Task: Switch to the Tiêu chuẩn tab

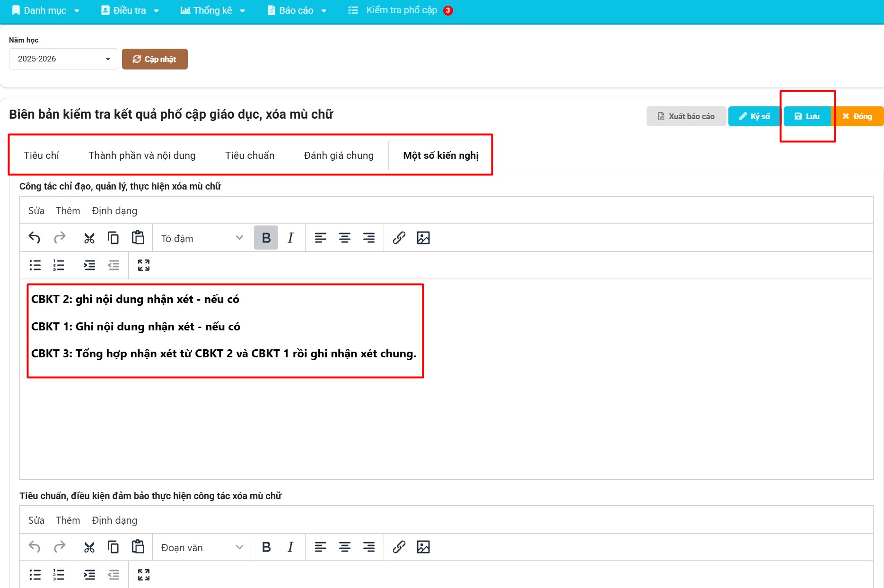Action: pyautogui.click(x=249, y=156)
